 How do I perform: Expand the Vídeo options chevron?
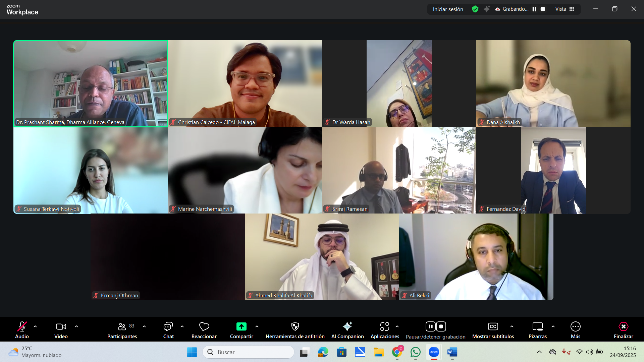point(76,326)
